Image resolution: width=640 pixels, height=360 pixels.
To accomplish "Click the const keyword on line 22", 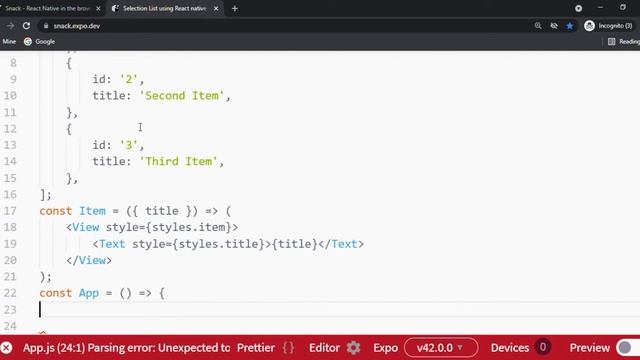I will pyautogui.click(x=56, y=293).
